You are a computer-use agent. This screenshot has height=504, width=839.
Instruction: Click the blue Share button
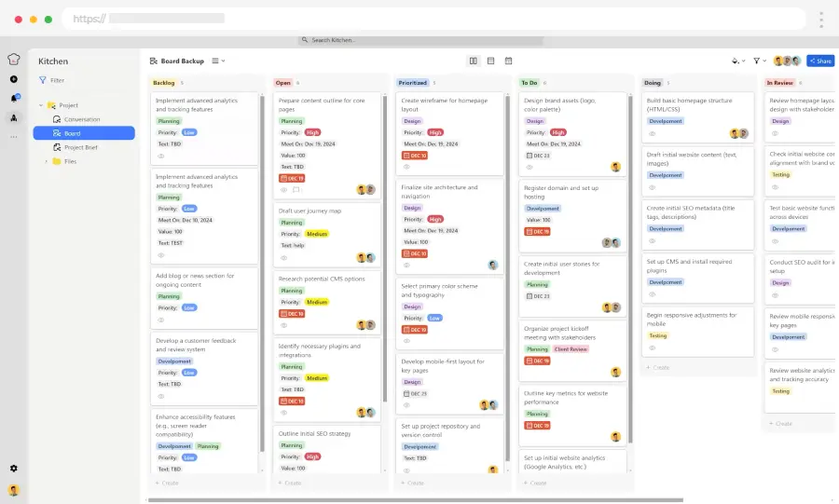pos(820,61)
